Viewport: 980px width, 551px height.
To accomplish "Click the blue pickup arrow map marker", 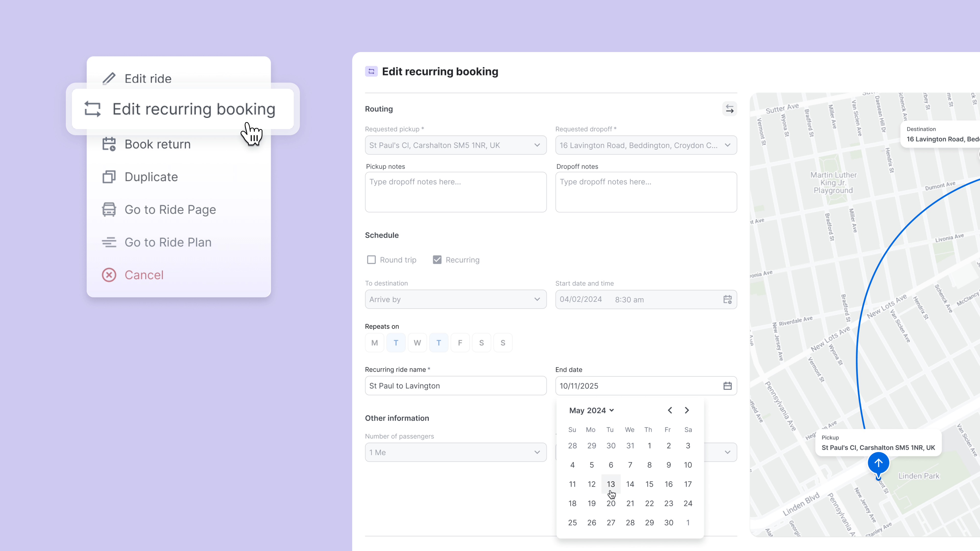I will pos(878,463).
